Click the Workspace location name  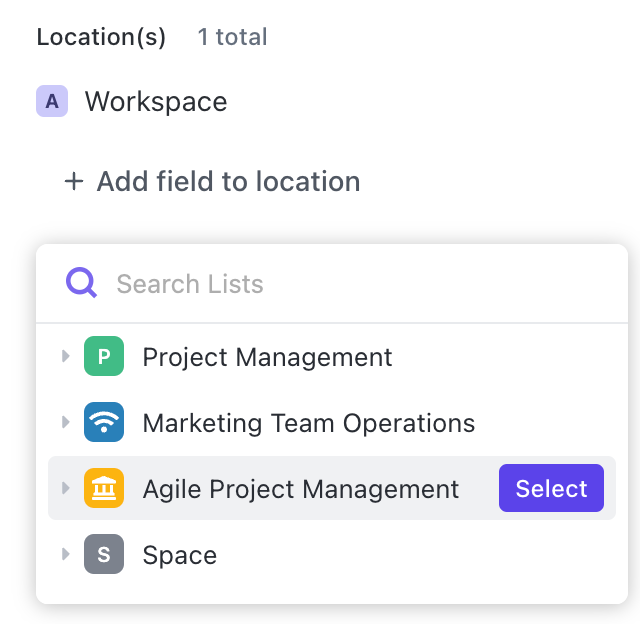pyautogui.click(x=155, y=102)
